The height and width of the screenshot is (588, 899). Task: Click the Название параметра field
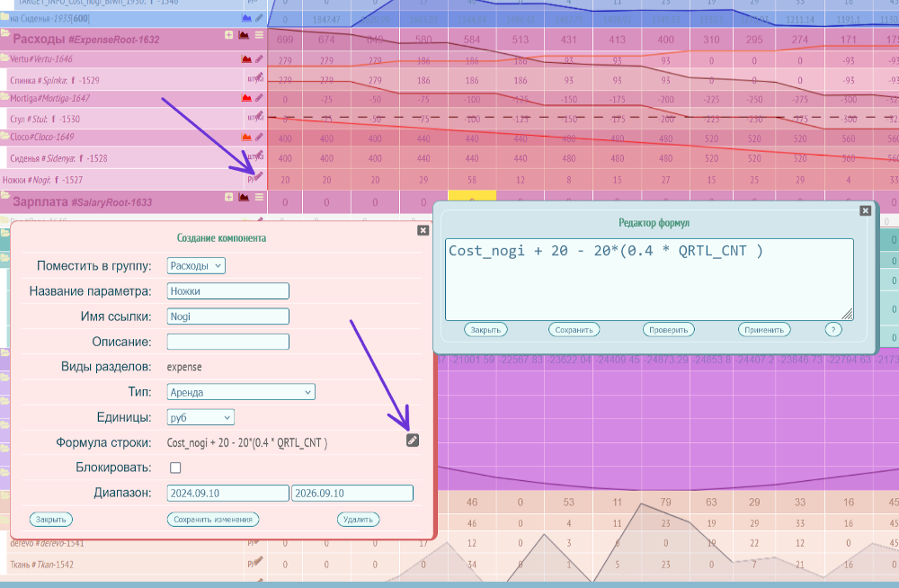click(x=228, y=290)
